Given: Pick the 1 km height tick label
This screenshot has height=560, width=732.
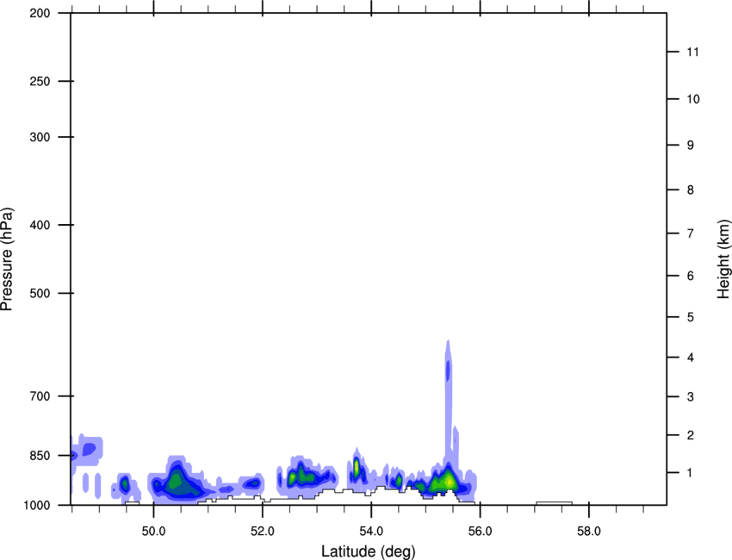Looking at the screenshot, I should tap(691, 473).
